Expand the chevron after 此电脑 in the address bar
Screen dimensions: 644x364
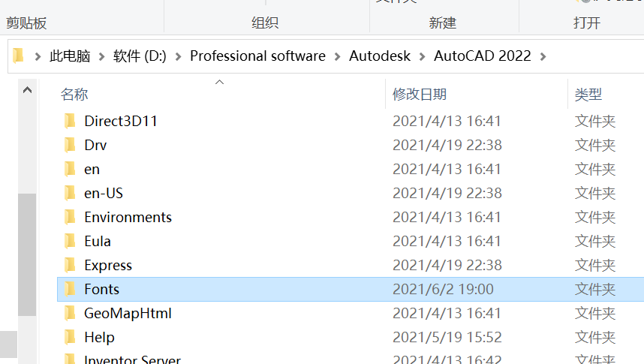tap(102, 56)
